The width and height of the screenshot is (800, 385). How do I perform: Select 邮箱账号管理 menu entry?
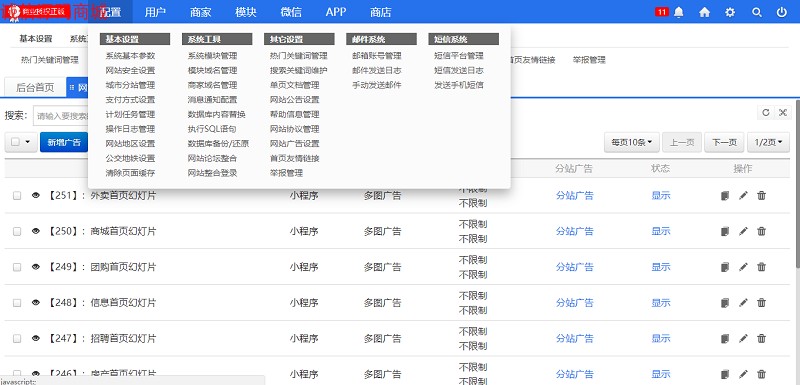[x=377, y=56]
